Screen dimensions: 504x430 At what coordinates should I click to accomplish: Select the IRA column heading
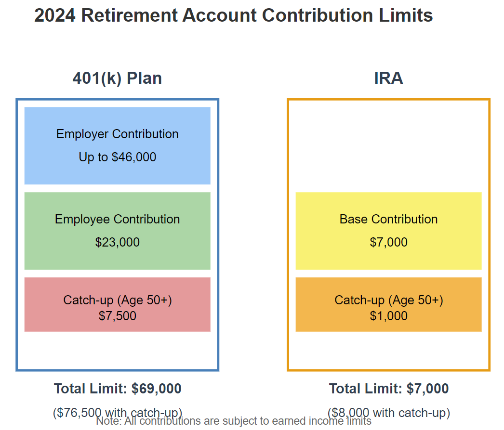[x=388, y=78]
